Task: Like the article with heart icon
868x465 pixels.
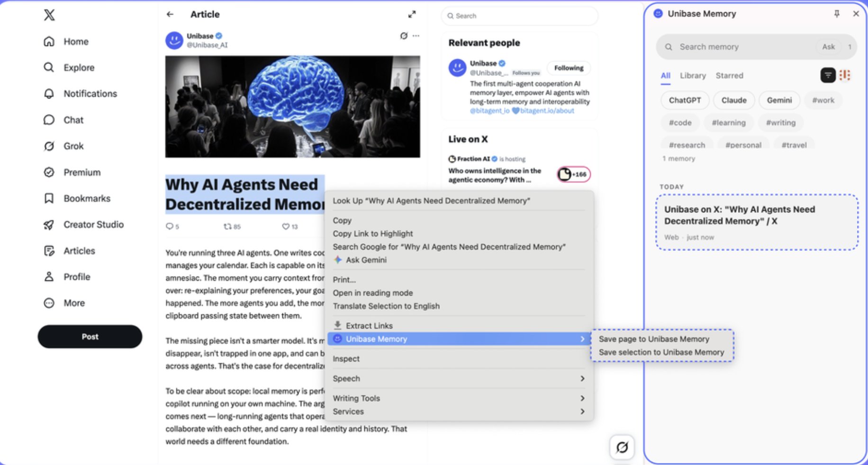Action: 286,226
